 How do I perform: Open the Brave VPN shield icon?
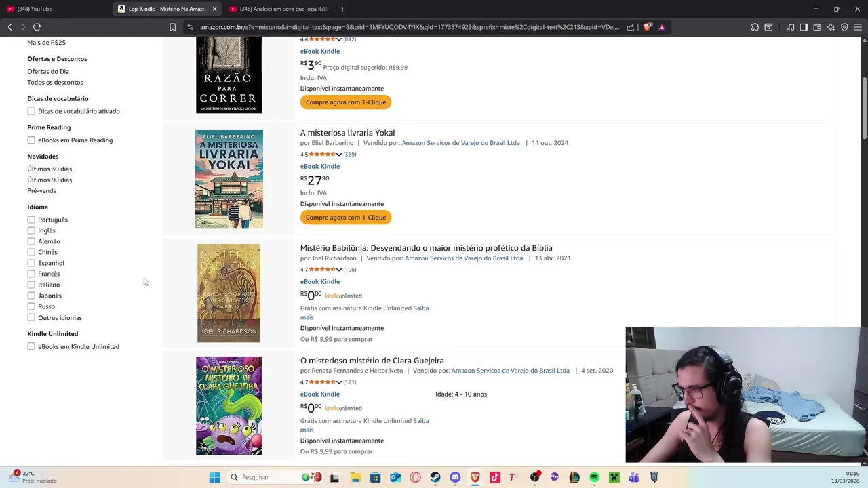pyautogui.click(x=844, y=27)
